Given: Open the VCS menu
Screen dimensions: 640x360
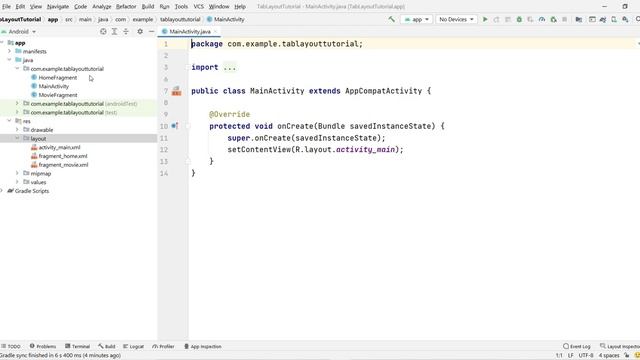Looking at the screenshot, I should 198,7.
